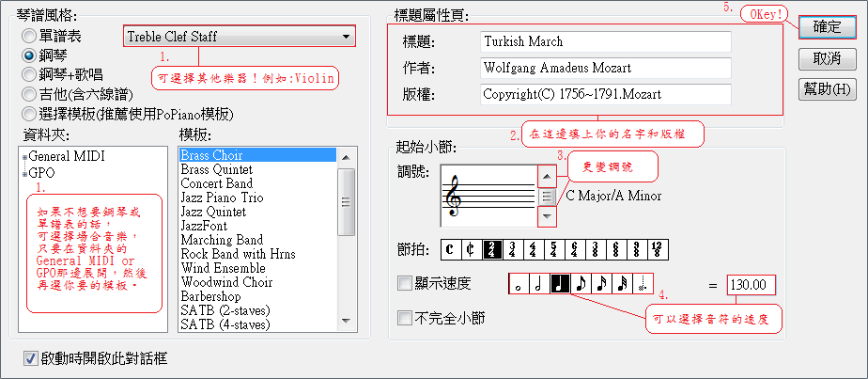Image resolution: width=868 pixels, height=379 pixels.
Task: Select the 6/4 time signature
Action: pyautogui.click(x=575, y=250)
